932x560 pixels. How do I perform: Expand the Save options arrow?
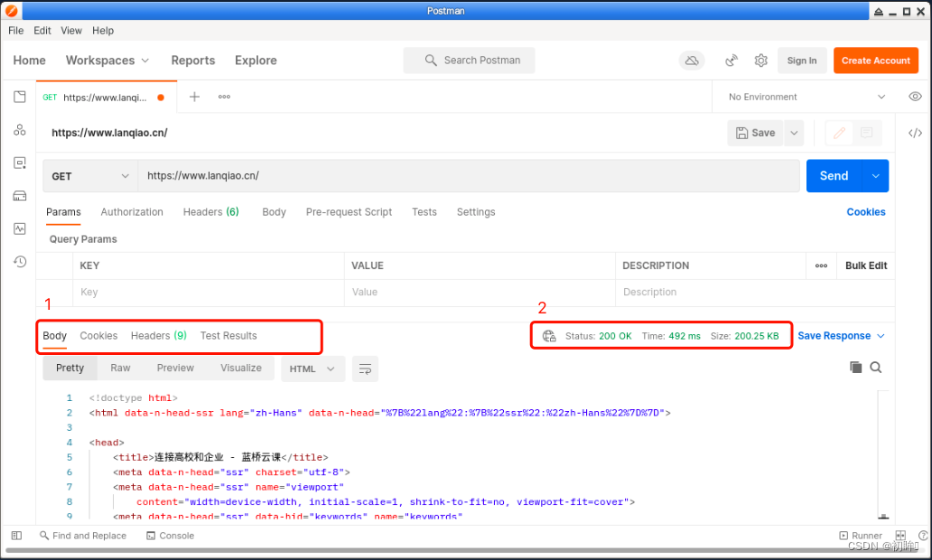(794, 133)
